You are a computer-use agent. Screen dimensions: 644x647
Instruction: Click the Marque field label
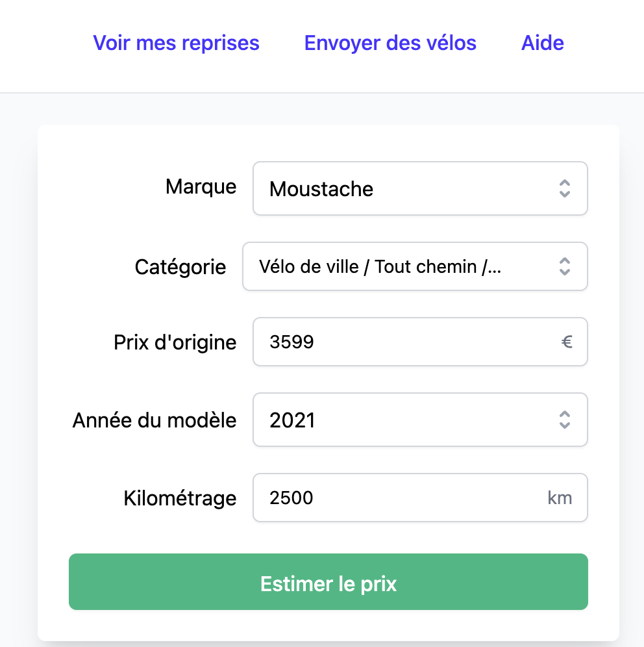(x=201, y=187)
